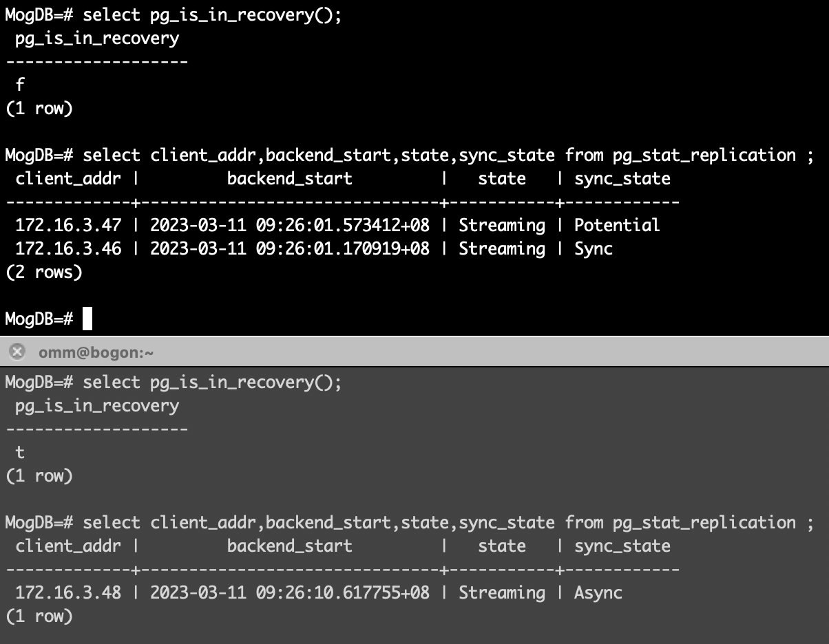Click the 172.16.3.47 client address
Viewport: 829px width, 644px height.
(68, 226)
